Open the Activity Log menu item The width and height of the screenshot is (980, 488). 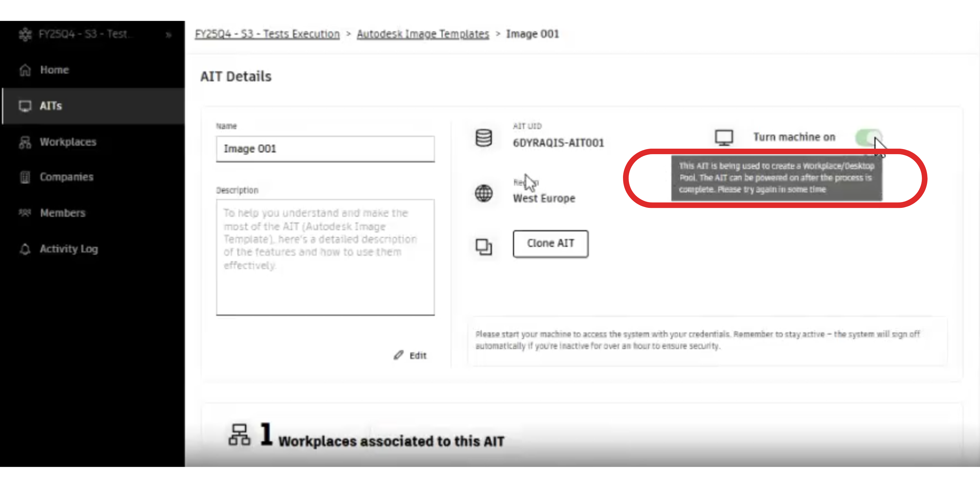[69, 249]
